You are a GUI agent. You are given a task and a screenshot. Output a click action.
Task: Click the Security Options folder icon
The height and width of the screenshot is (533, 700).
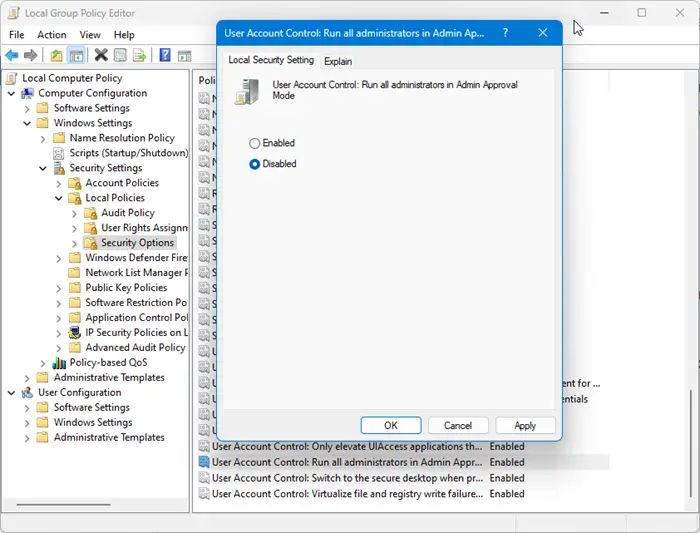point(91,243)
